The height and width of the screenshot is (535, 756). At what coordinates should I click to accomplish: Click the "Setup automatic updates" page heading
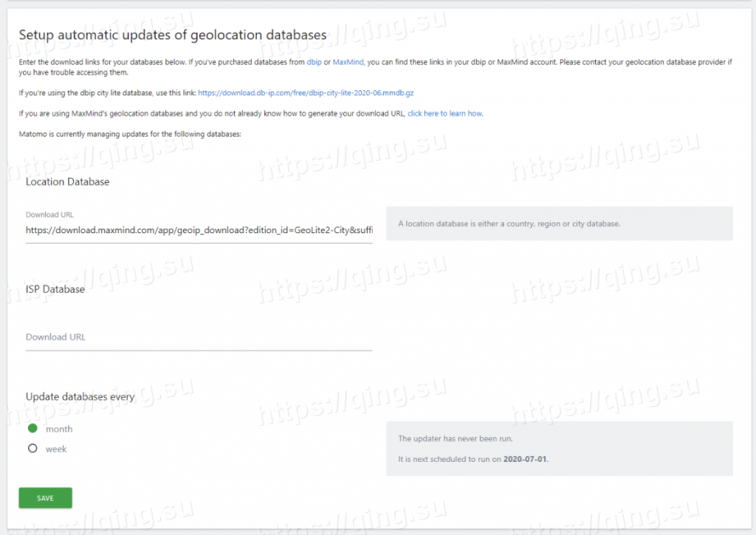pyautogui.click(x=172, y=35)
